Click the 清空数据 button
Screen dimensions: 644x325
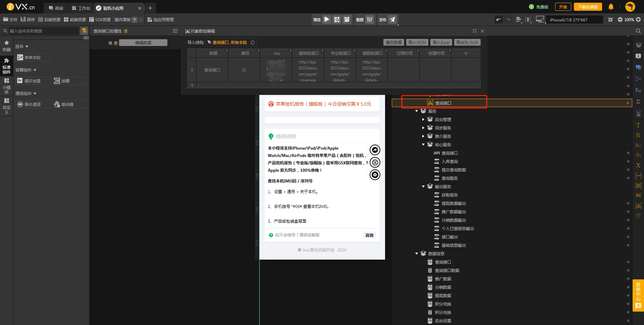pyautogui.click(x=393, y=43)
